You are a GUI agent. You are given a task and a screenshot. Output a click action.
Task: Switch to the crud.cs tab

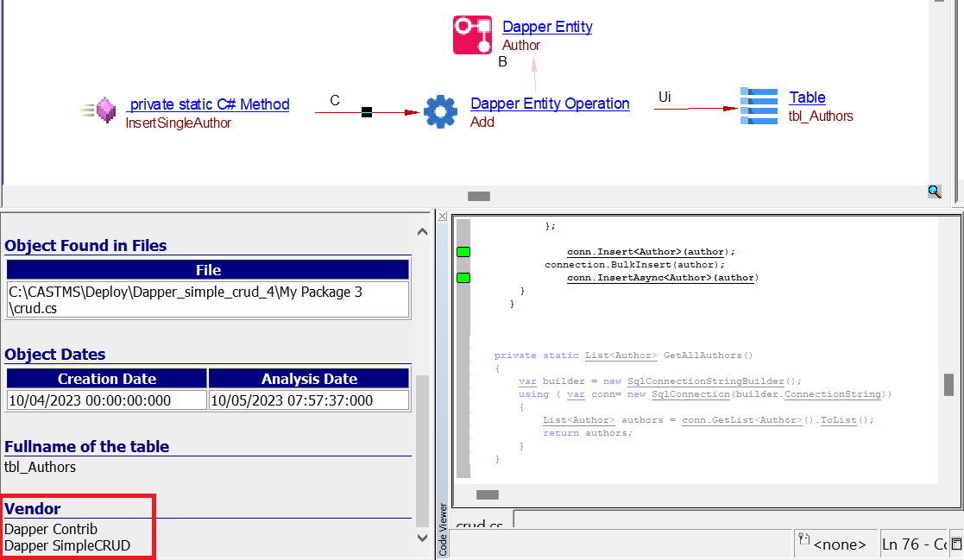pyautogui.click(x=481, y=525)
